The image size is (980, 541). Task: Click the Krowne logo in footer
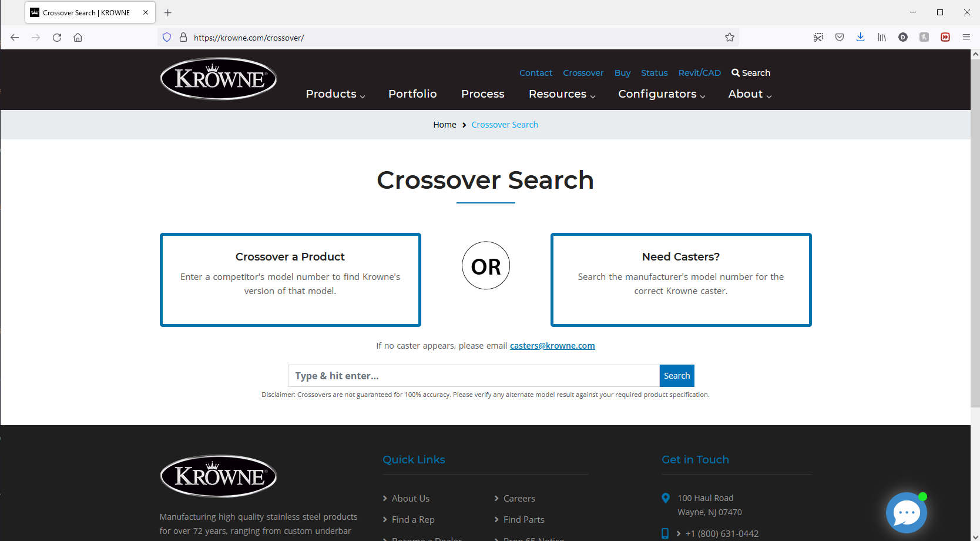tap(219, 476)
